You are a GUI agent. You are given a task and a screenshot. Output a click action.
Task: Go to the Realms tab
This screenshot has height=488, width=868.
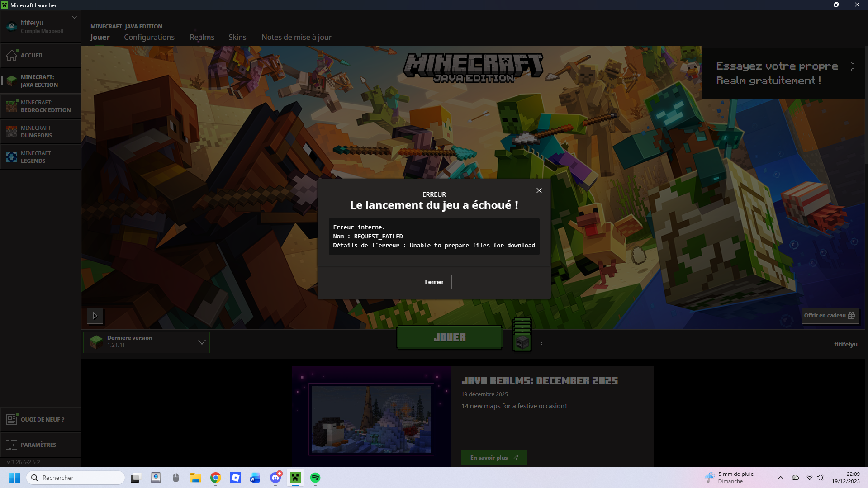pyautogui.click(x=202, y=37)
